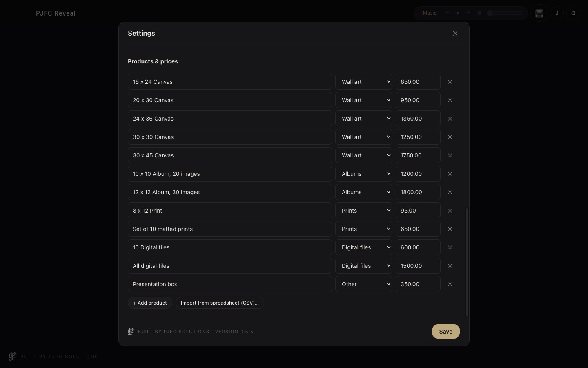588x368 pixels.
Task: Click the All digital files name field
Action: 230,266
